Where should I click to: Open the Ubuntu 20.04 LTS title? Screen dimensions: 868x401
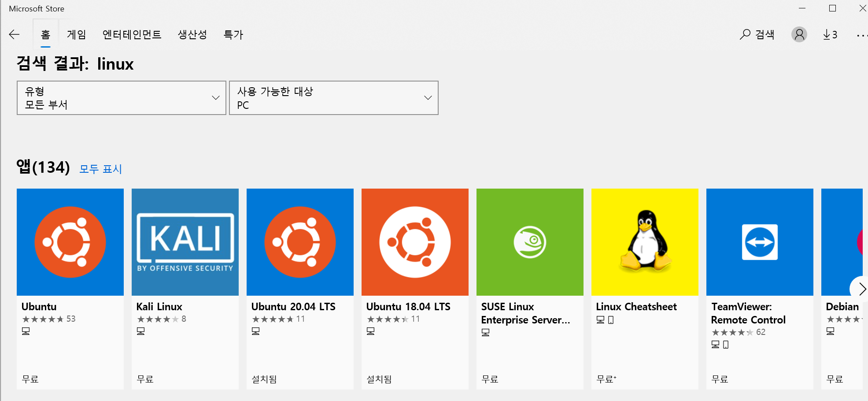click(x=293, y=306)
